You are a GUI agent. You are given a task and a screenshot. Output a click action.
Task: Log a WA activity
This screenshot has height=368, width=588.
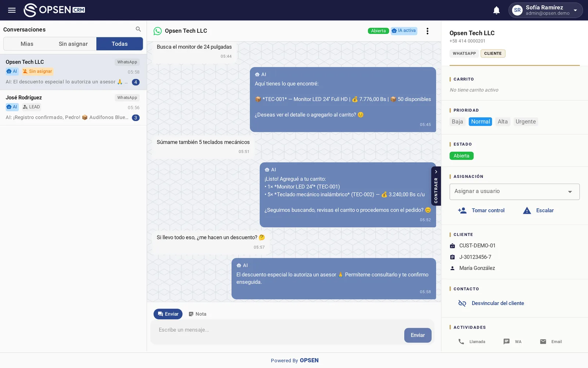click(512, 342)
